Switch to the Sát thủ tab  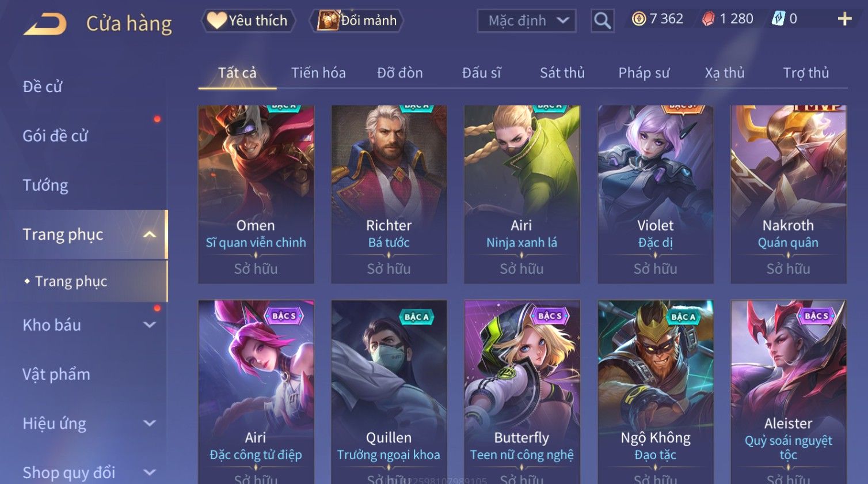click(x=562, y=73)
